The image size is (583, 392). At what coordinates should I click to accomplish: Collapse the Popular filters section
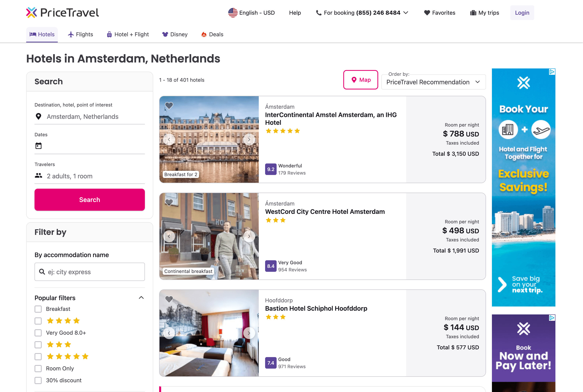[x=141, y=298]
